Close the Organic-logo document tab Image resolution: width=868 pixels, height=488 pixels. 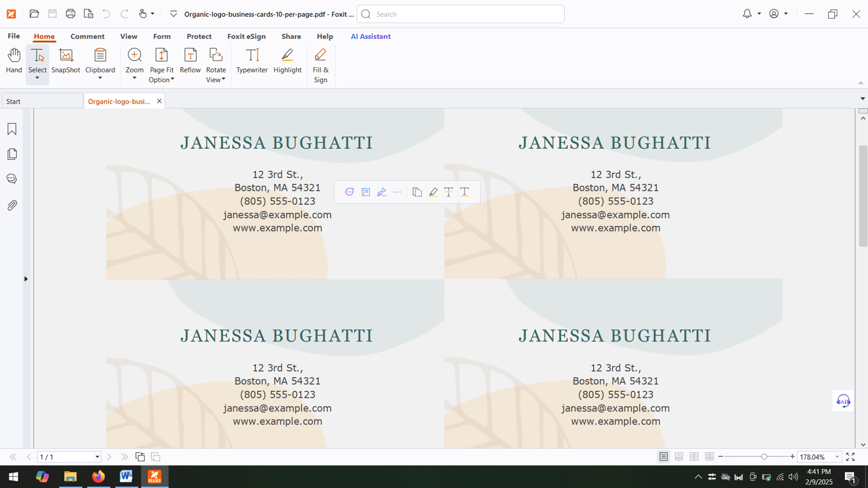click(x=159, y=101)
